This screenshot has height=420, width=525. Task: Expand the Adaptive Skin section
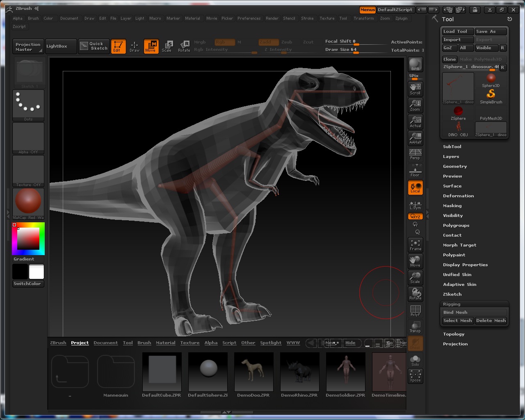[x=459, y=284]
